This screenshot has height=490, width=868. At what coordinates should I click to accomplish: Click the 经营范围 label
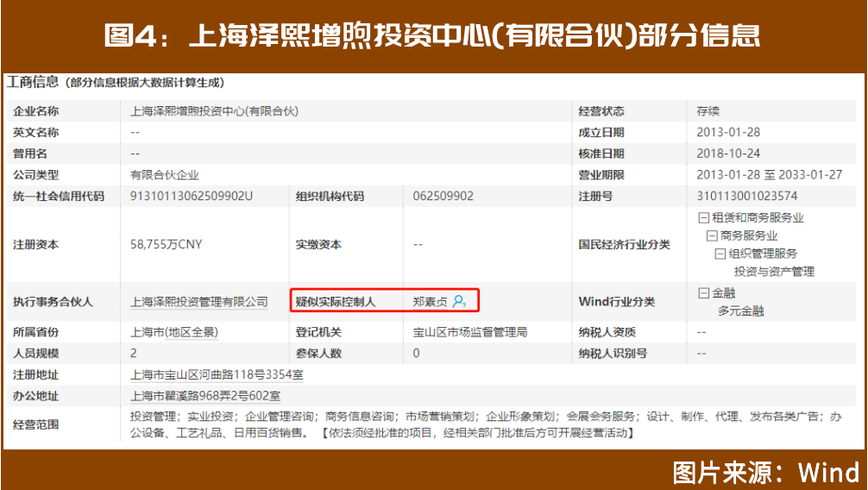click(35, 424)
